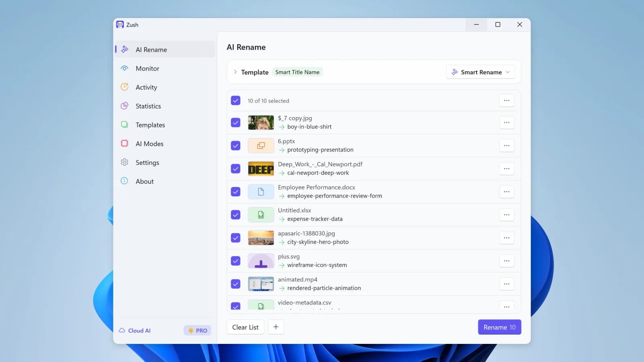Uncheck the Untitled.xlsx checkbox

235,215
